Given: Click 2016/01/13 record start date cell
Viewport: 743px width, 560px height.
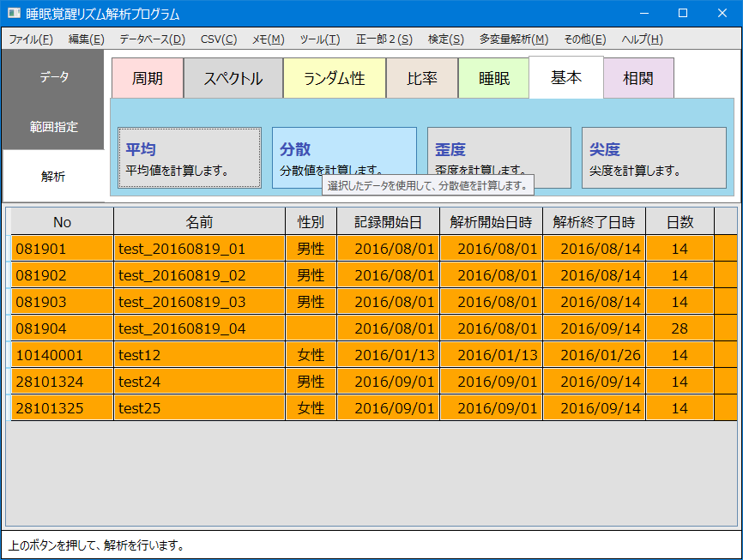Looking at the screenshot, I should tap(389, 354).
